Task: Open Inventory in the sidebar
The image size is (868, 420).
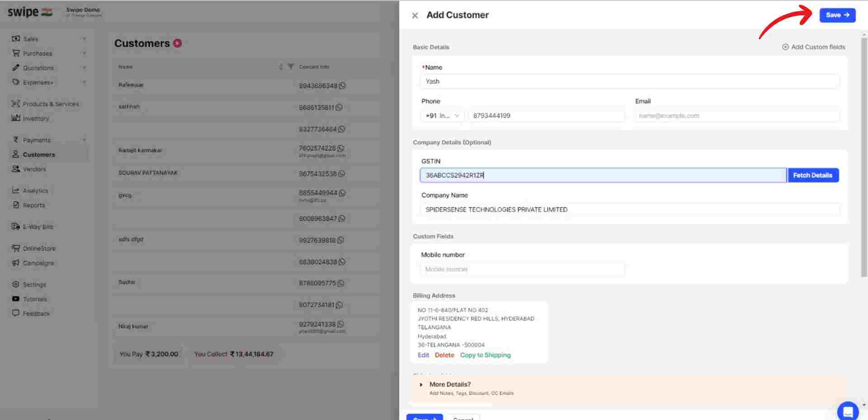Action: [36, 118]
